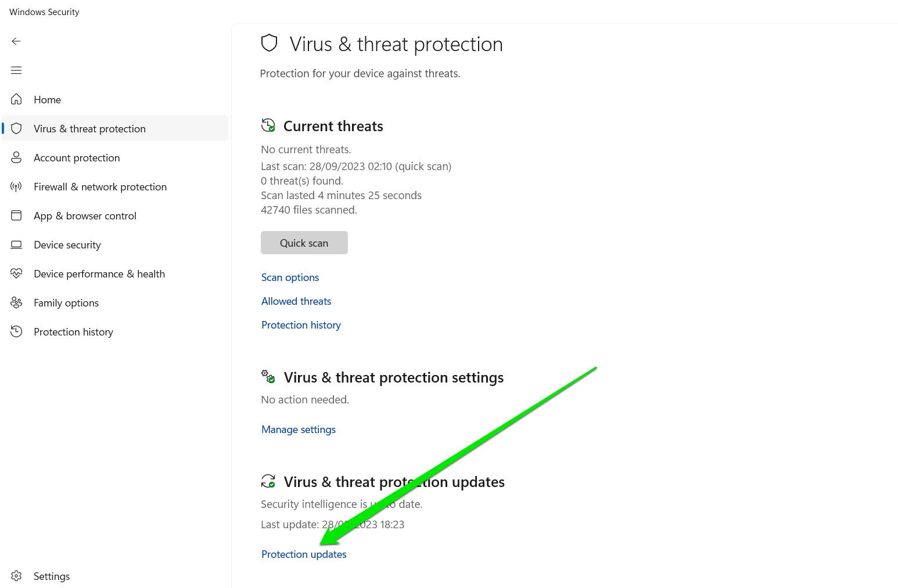Click the Family options people icon
Screen dimensions: 898x588
(16, 302)
